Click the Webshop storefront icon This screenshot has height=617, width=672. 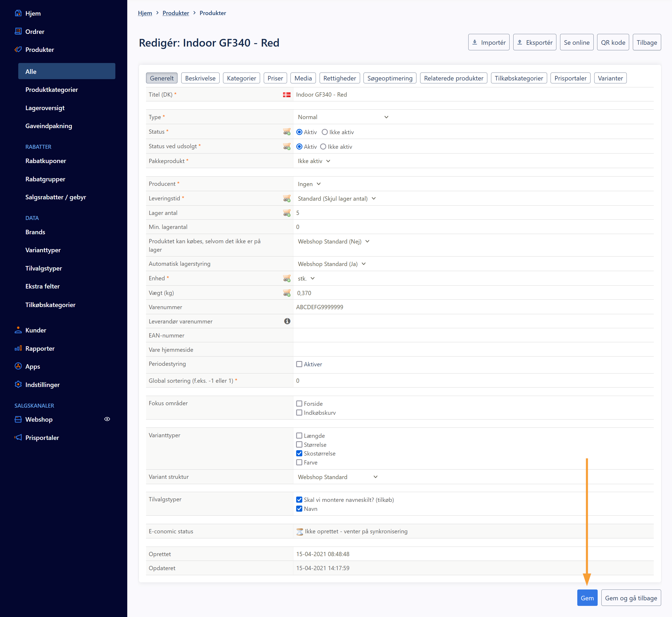18,419
